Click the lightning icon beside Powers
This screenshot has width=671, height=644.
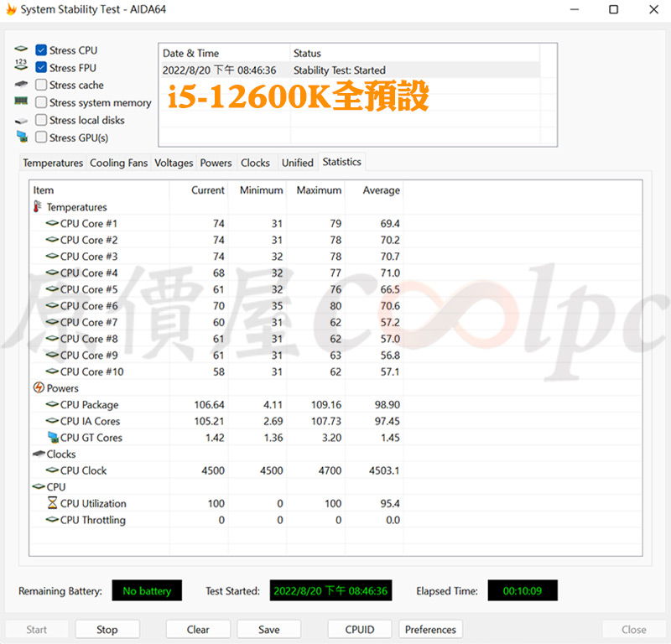(x=39, y=387)
